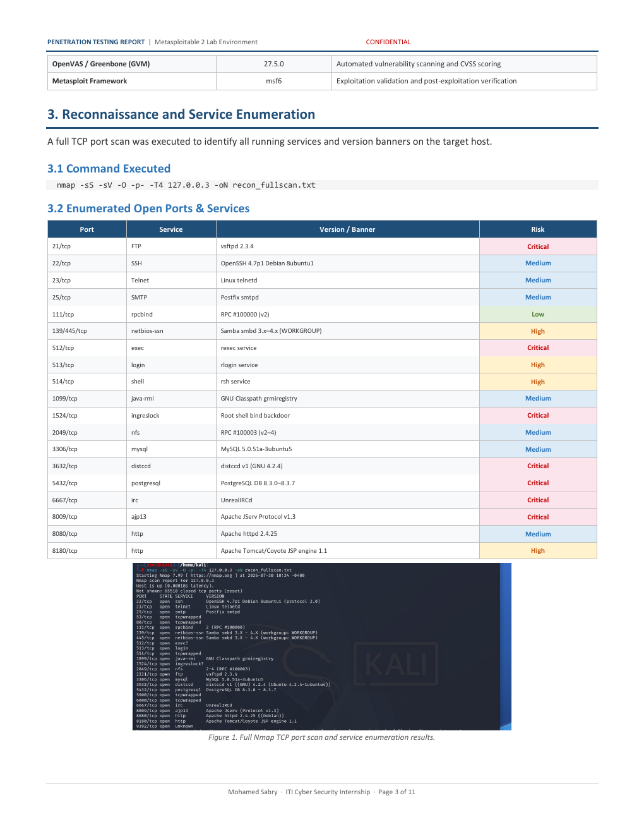Click the Critical risk cell for 512/tcp
This screenshot has height=834, width=644.
(538, 348)
